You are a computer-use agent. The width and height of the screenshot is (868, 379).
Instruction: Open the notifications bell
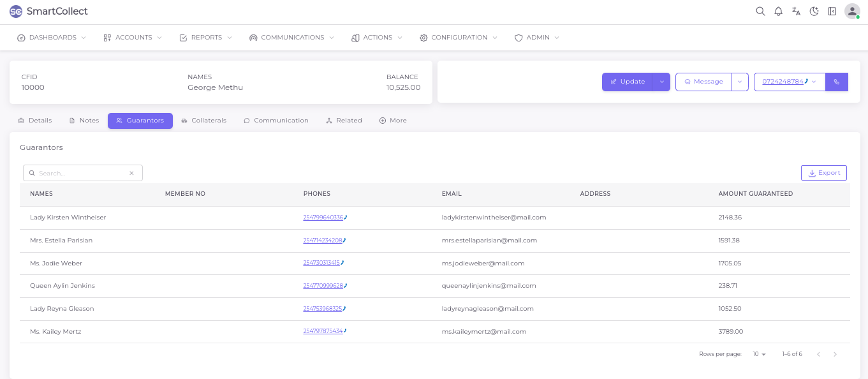(x=778, y=11)
